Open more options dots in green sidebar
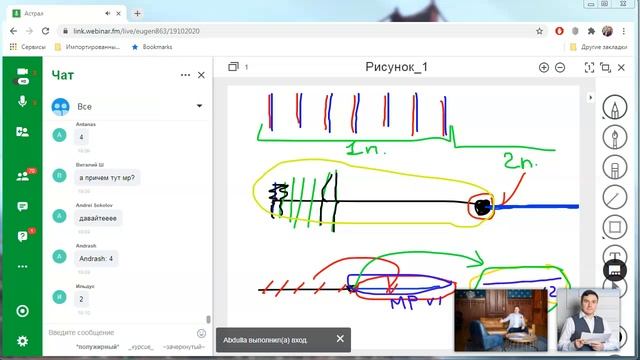 click(22, 267)
